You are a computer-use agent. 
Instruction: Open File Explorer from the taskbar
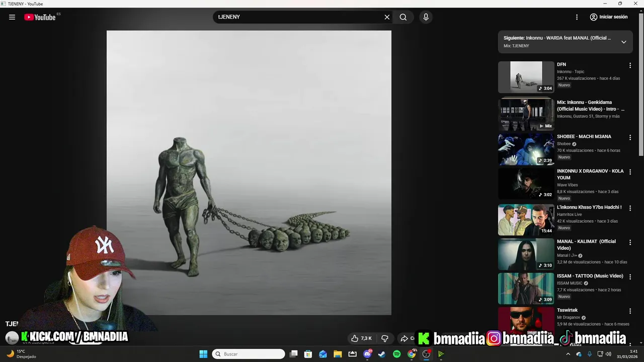[338, 354]
